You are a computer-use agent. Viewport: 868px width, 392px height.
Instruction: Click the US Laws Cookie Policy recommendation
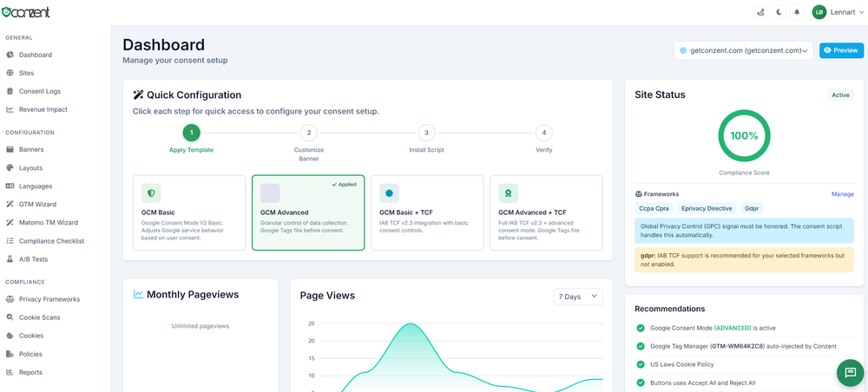[682, 364]
